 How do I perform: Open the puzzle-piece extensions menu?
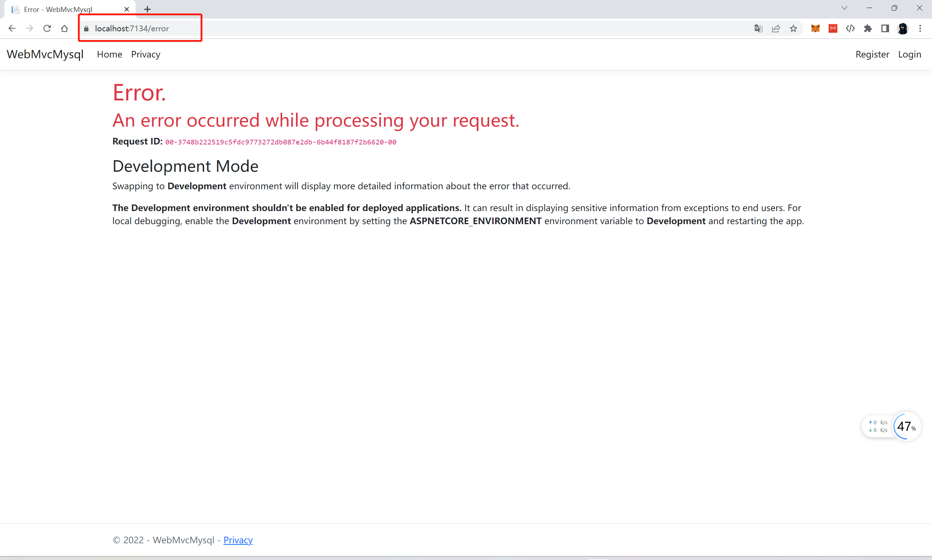(x=868, y=28)
